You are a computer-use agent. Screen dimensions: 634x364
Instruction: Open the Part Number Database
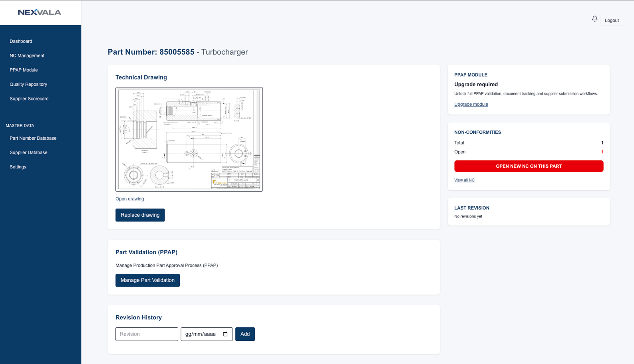(x=33, y=138)
